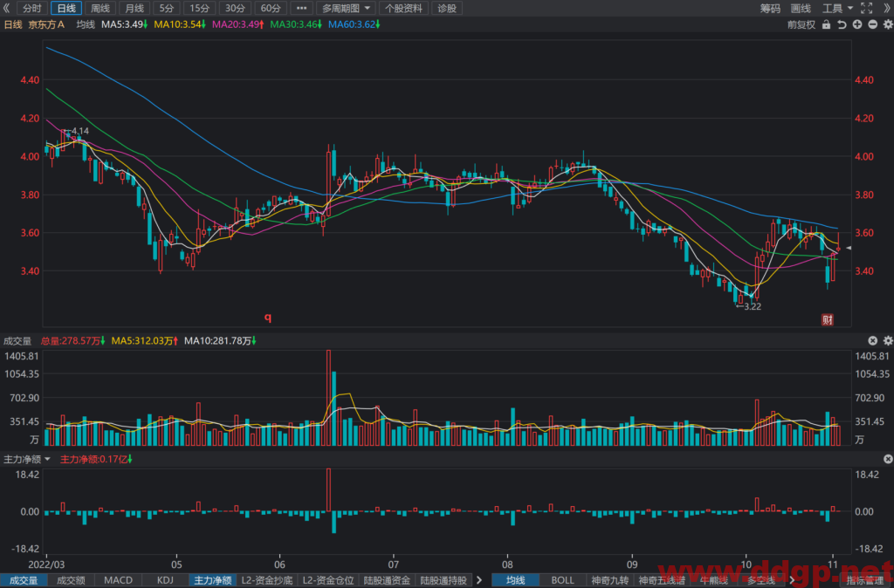Screen dimensions: 894x588
Task: Click 主力净额:0.17亿 value
Action: pyautogui.click(x=96, y=459)
